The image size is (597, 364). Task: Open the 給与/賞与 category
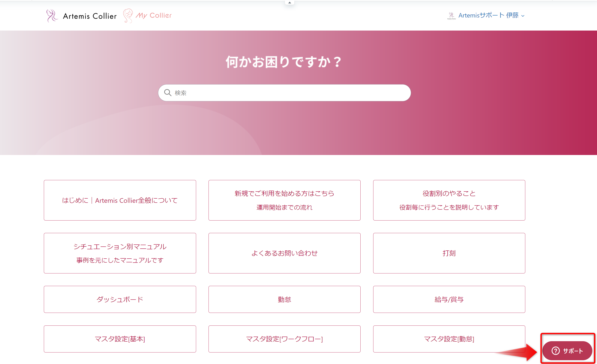tap(449, 299)
